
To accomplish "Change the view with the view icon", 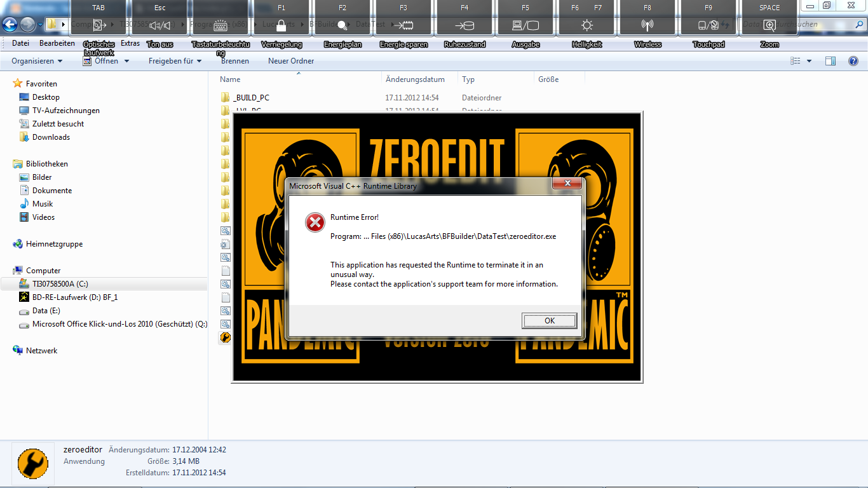I will (x=796, y=61).
